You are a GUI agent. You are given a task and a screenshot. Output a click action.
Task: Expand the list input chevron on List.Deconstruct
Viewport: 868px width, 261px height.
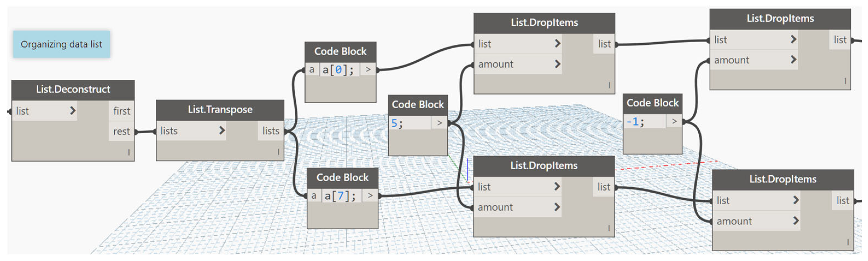point(72,111)
